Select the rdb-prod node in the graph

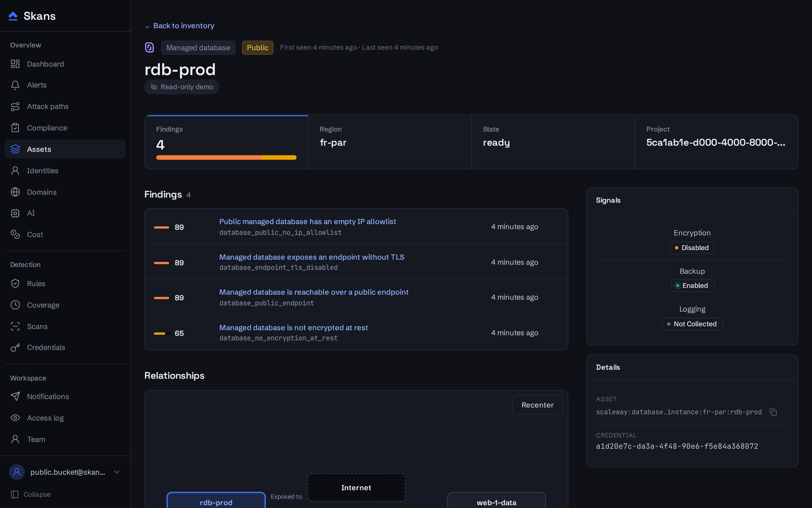click(216, 500)
